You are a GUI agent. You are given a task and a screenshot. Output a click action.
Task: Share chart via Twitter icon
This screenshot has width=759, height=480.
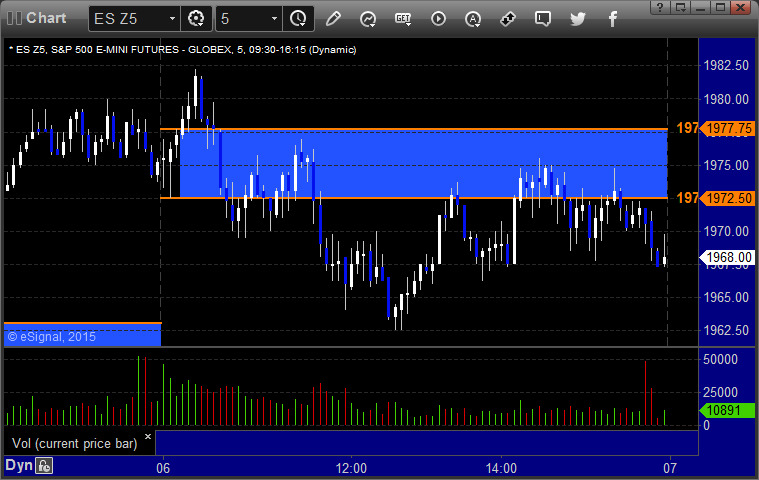(577, 19)
